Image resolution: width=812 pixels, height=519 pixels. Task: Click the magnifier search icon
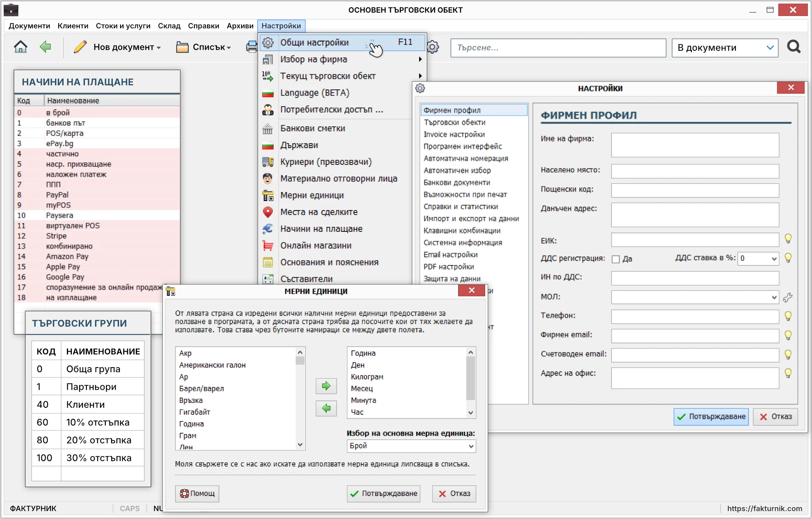[794, 47]
